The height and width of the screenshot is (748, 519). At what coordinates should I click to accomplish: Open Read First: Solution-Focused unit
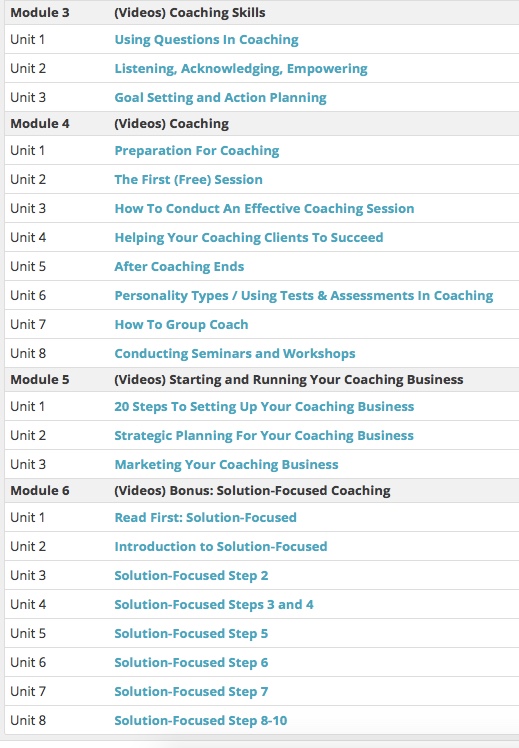[x=205, y=518]
